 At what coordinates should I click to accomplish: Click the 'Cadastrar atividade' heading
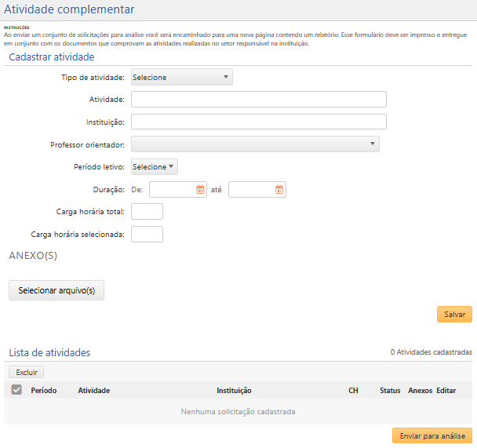point(52,56)
